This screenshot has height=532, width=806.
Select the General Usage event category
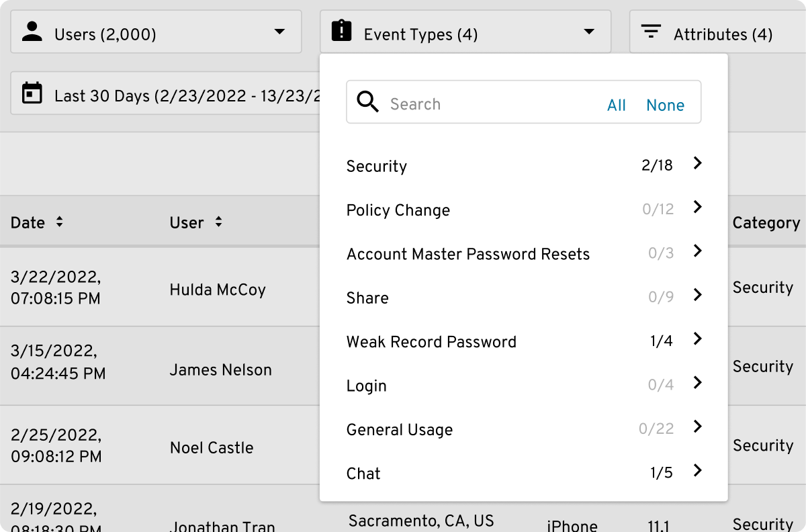point(400,430)
